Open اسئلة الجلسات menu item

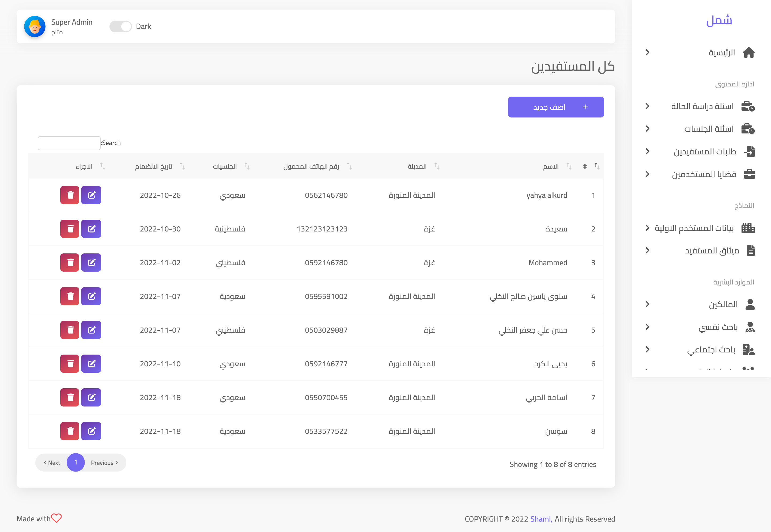pos(709,129)
